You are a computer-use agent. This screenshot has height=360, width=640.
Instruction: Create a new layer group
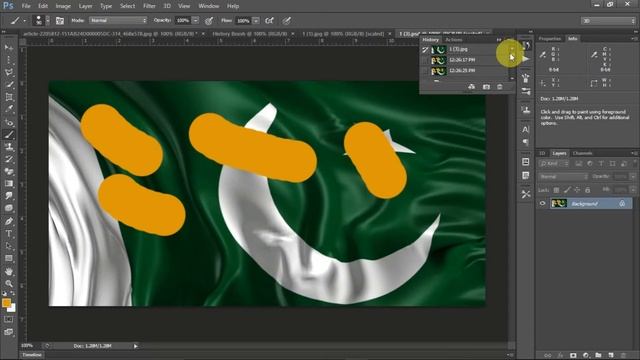[x=598, y=356]
